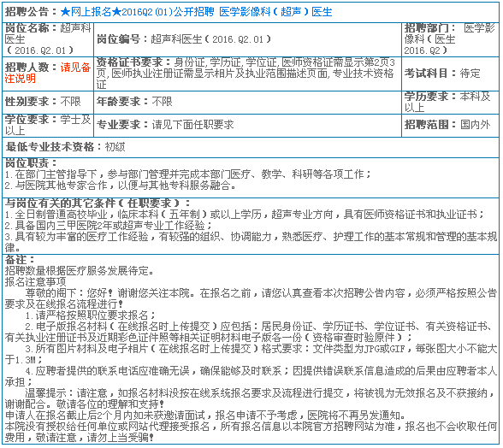Select the 招聘范围 国内外 cell

point(450,125)
